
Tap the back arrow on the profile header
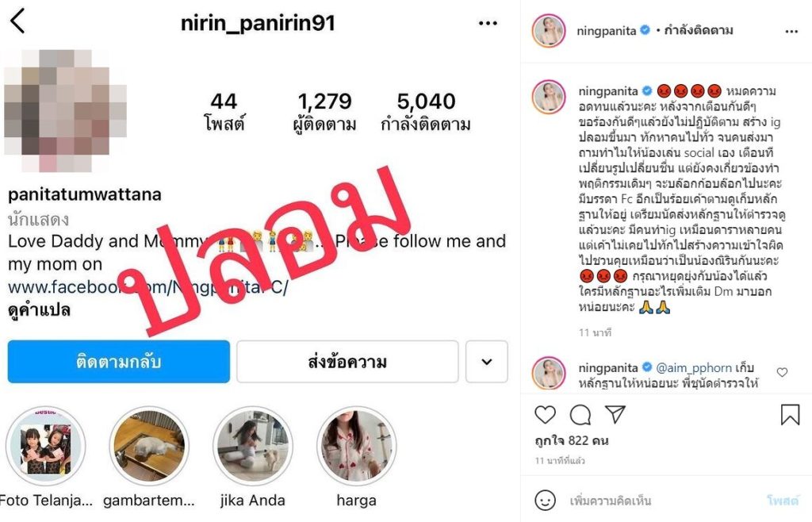[18, 21]
